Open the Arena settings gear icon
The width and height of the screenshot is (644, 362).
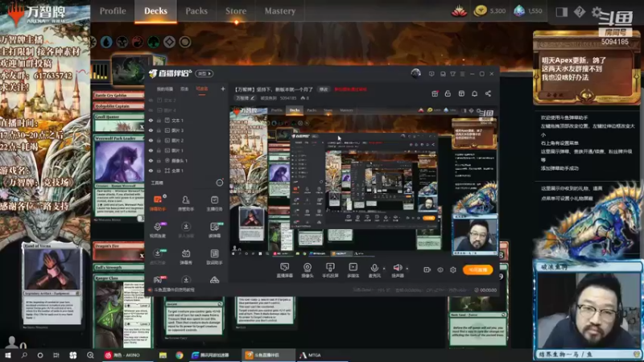click(597, 12)
